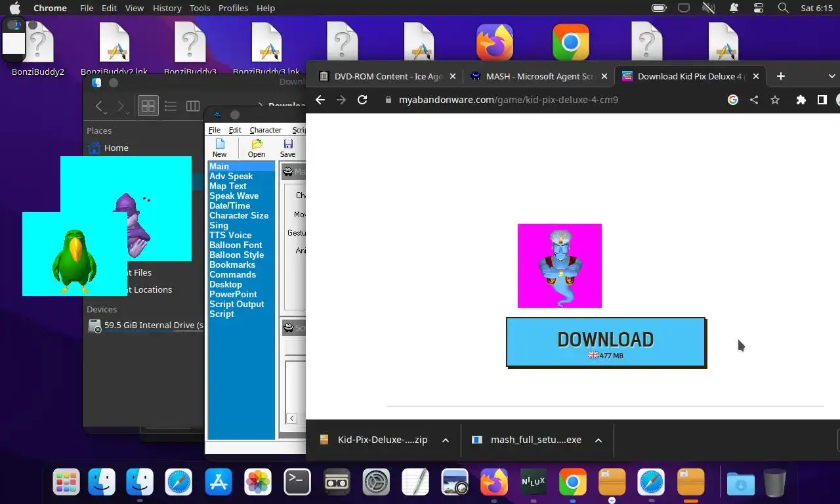Toggle the Chrome side panel icon
Viewport: 840px width, 504px height.
pyautogui.click(x=822, y=100)
